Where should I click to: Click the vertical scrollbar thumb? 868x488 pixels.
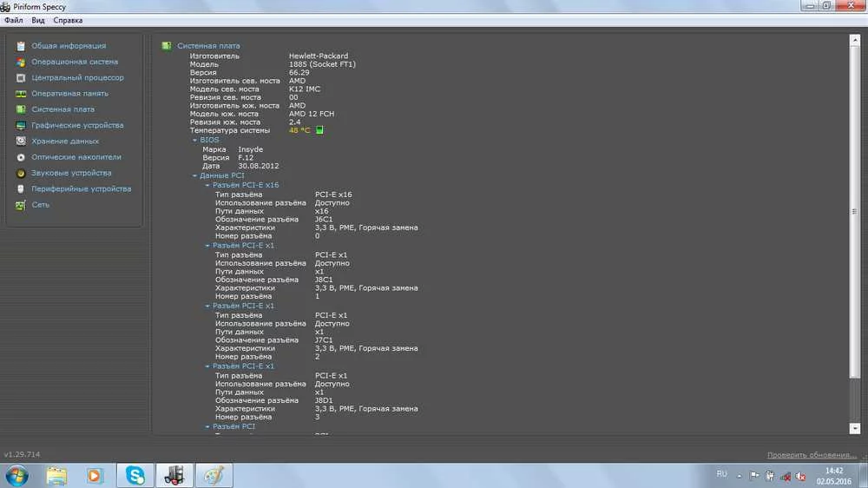855,212
